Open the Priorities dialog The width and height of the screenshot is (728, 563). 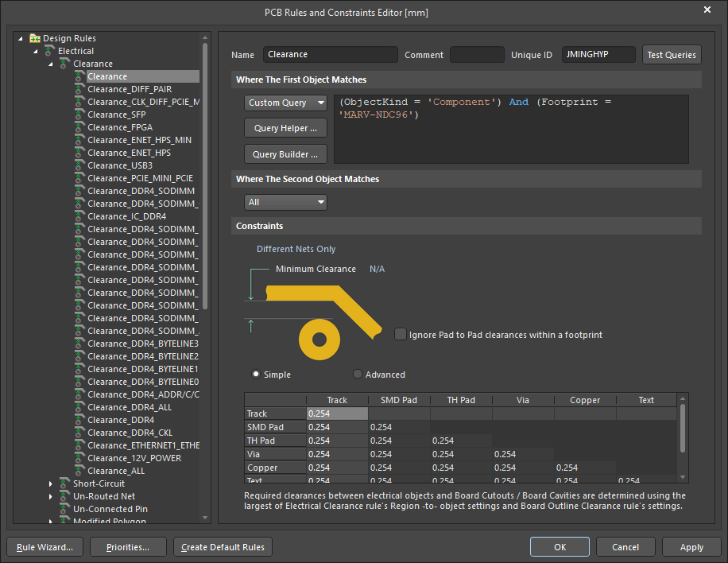click(128, 547)
